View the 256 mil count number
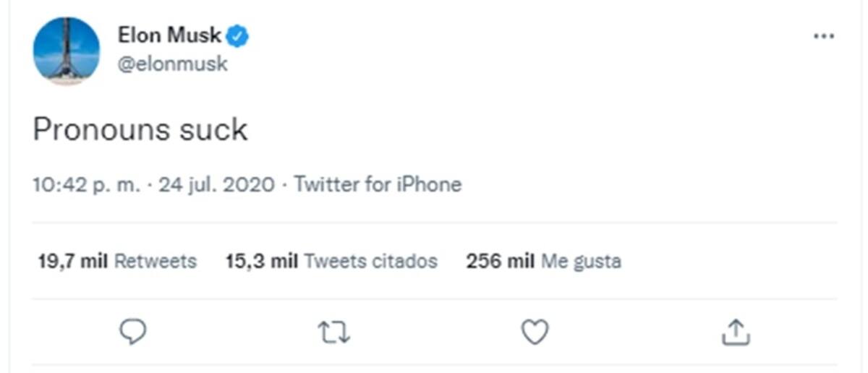Screen dimensions: 868x373 [501, 261]
